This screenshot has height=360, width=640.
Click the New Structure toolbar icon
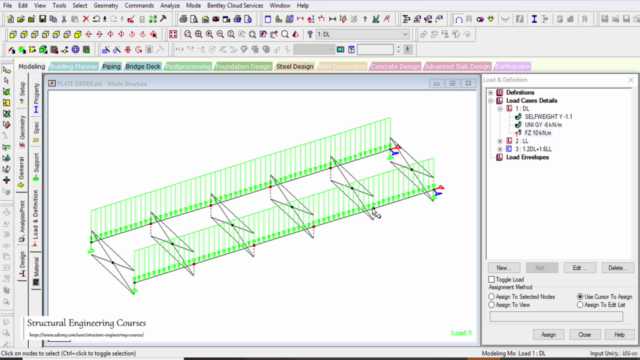10,19
